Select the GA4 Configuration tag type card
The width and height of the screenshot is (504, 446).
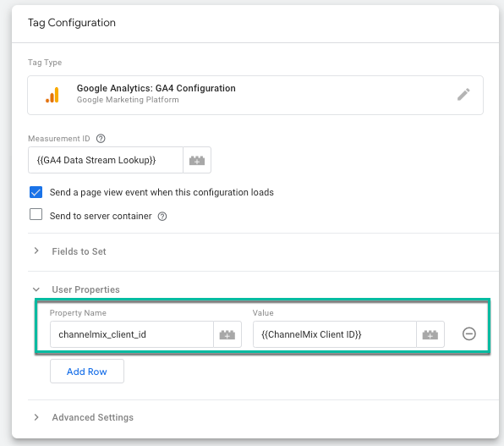pos(255,96)
